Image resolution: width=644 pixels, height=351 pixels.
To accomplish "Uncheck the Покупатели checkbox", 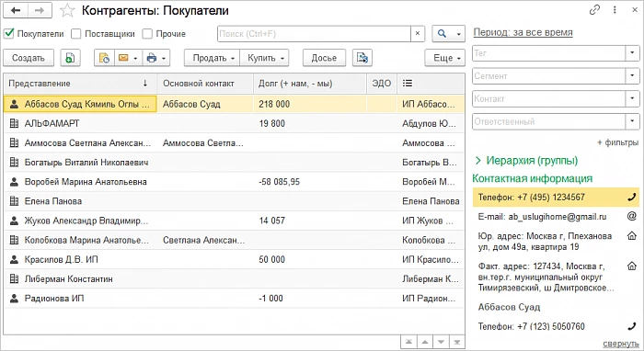I will pos(9,34).
